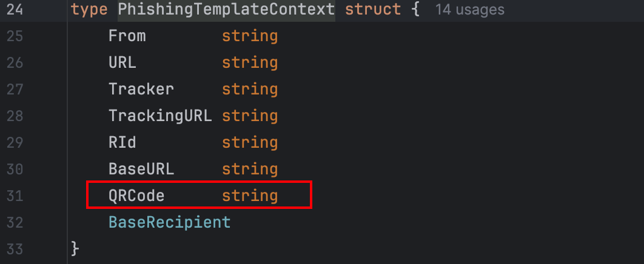Click the BaseRecipient embedded type
This screenshot has width=644, height=264.
(x=170, y=222)
